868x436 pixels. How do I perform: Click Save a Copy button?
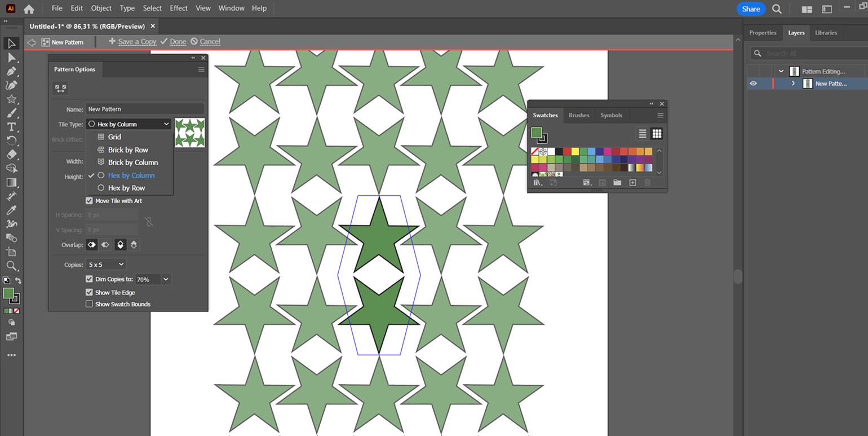[132, 42]
